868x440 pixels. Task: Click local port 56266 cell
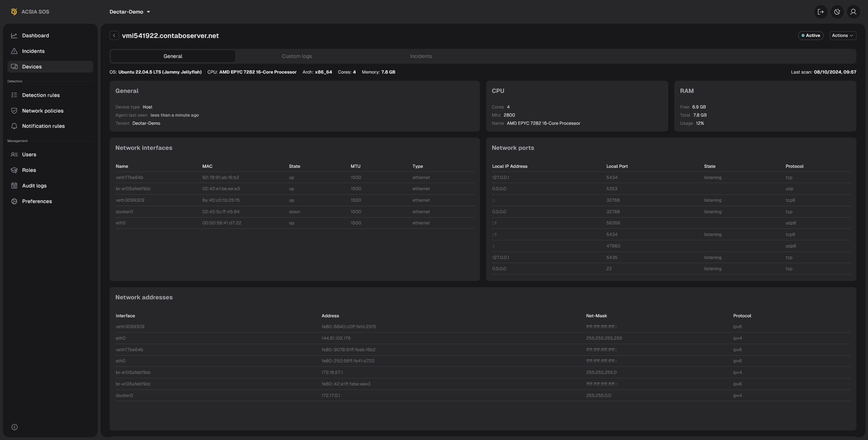pyautogui.click(x=613, y=223)
